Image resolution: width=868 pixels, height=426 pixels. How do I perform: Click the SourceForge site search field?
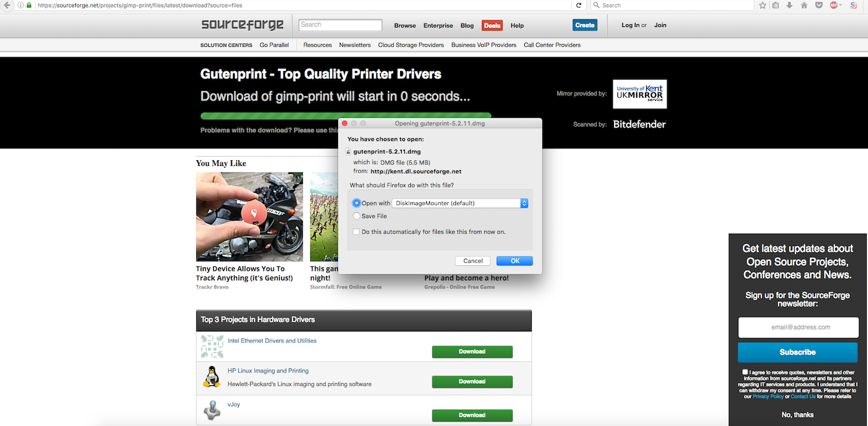[340, 25]
